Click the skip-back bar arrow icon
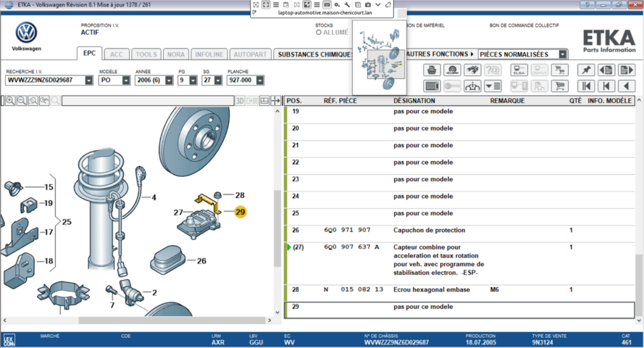644x348 pixels. (606, 86)
